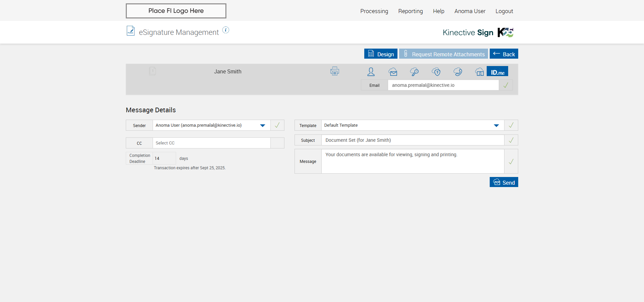Open the Processing menu

pos(374,11)
